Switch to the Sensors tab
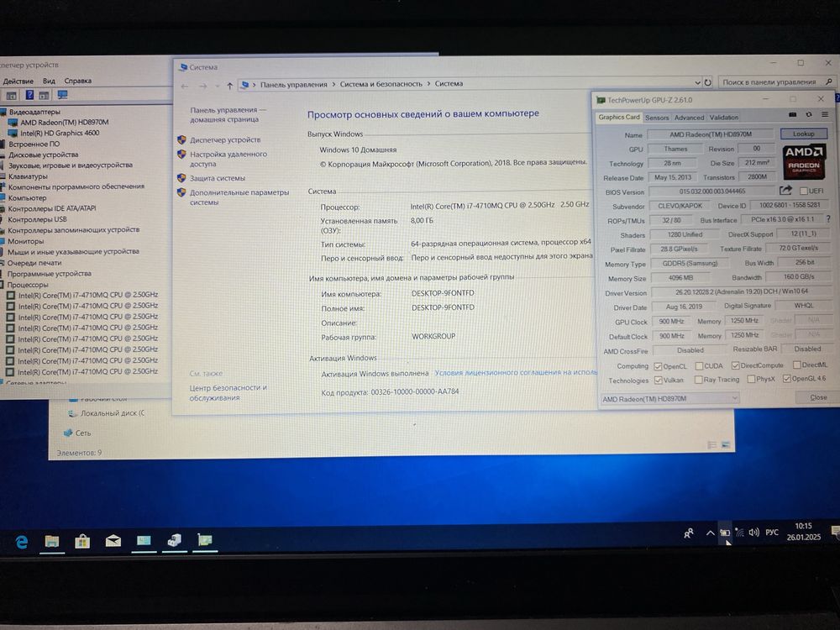Viewport: 840px width, 630px height. (x=657, y=118)
